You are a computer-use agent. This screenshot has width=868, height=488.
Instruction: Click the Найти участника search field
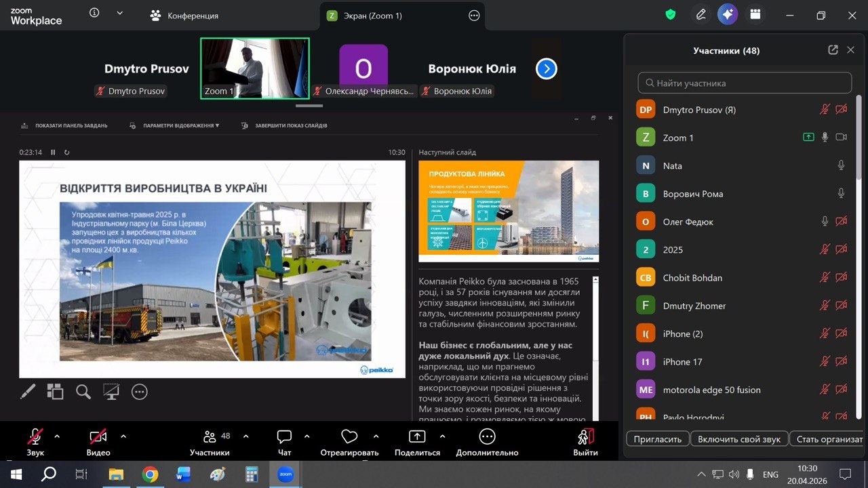click(x=745, y=83)
